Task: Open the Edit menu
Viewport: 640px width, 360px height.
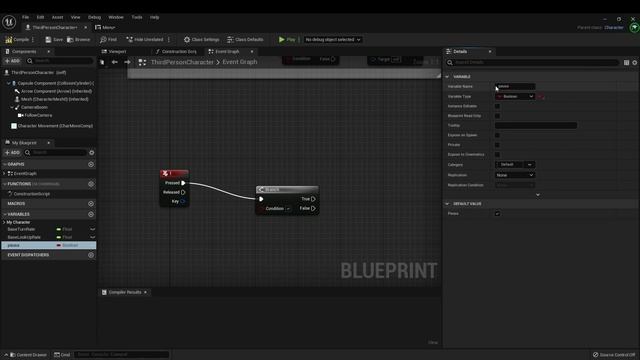Action: 40,17
